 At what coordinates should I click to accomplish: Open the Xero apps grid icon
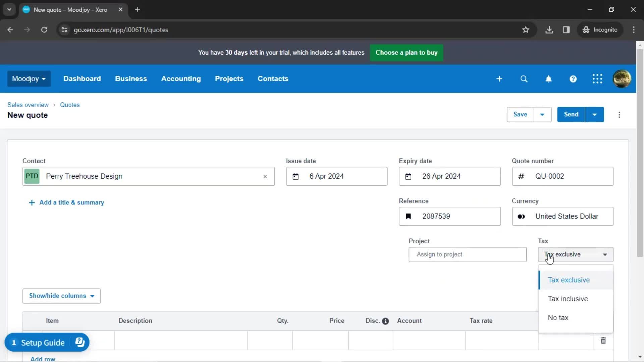597,79
